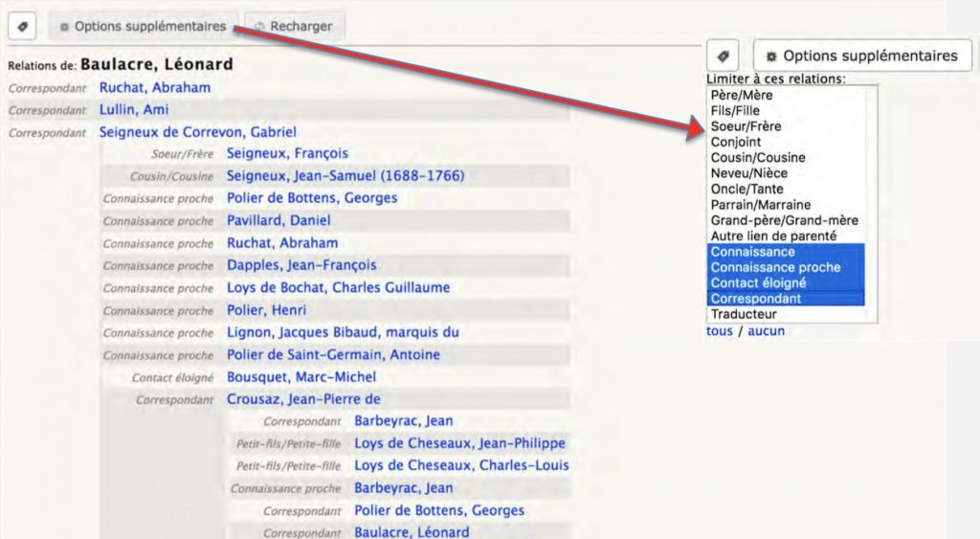Open Loys de Cheseaux, Jean-Philippe link
This screenshot has height=539, width=980.
[459, 443]
